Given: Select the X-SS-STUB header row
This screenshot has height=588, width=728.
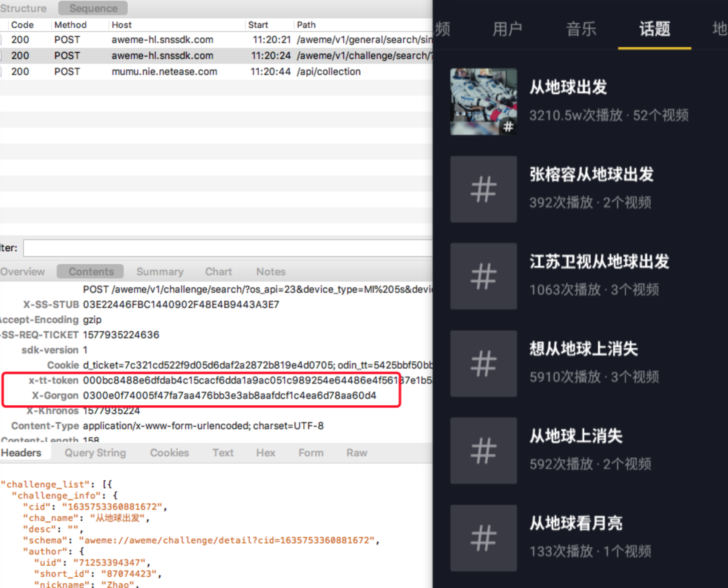Looking at the screenshot, I should tap(216, 305).
